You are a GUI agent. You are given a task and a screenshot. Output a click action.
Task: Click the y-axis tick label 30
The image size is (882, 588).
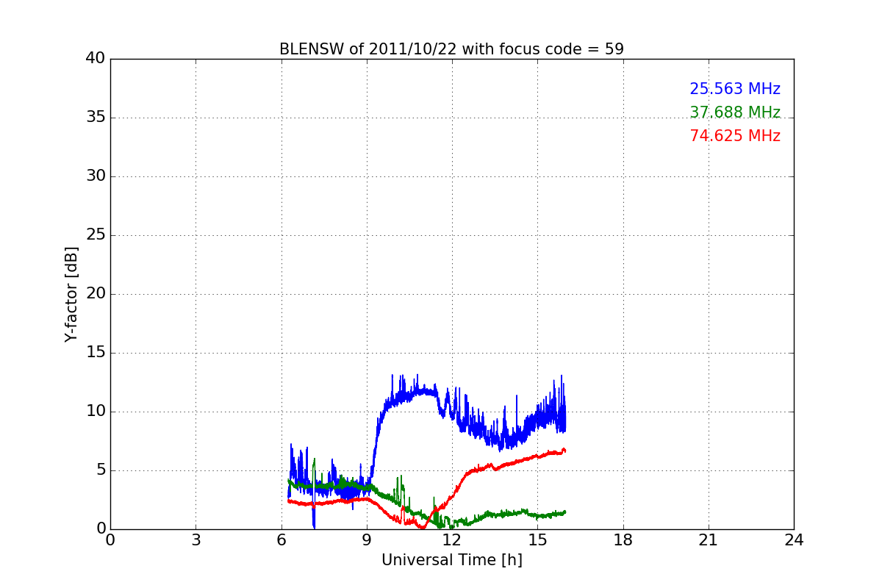coord(96,176)
